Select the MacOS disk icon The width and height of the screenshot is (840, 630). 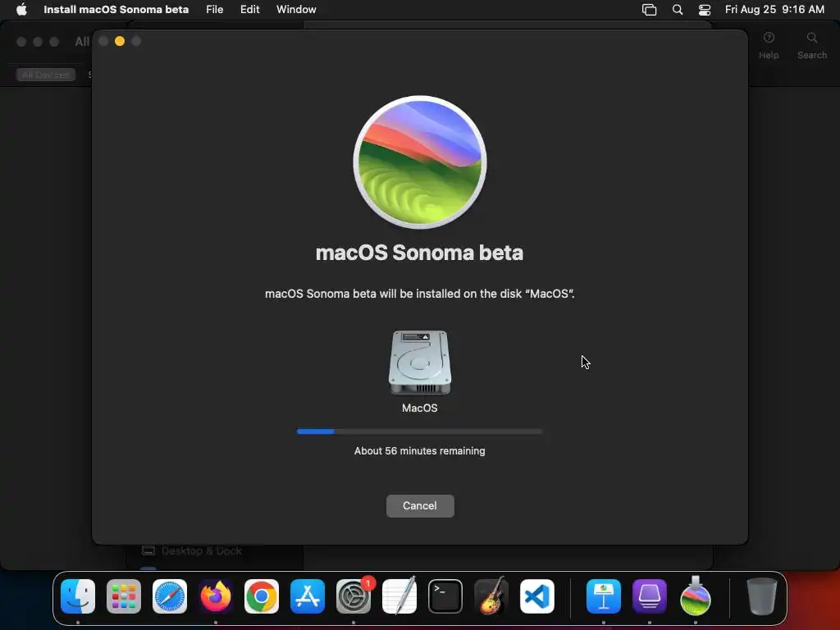click(420, 362)
